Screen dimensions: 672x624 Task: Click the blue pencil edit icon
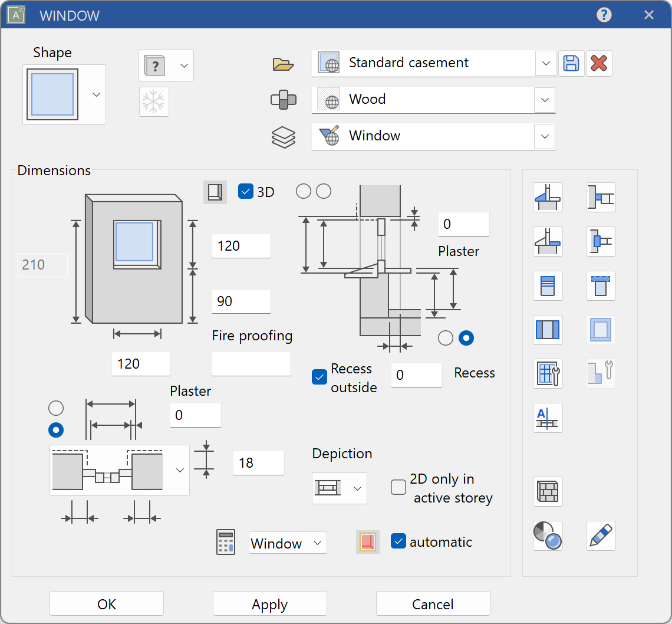(x=601, y=536)
